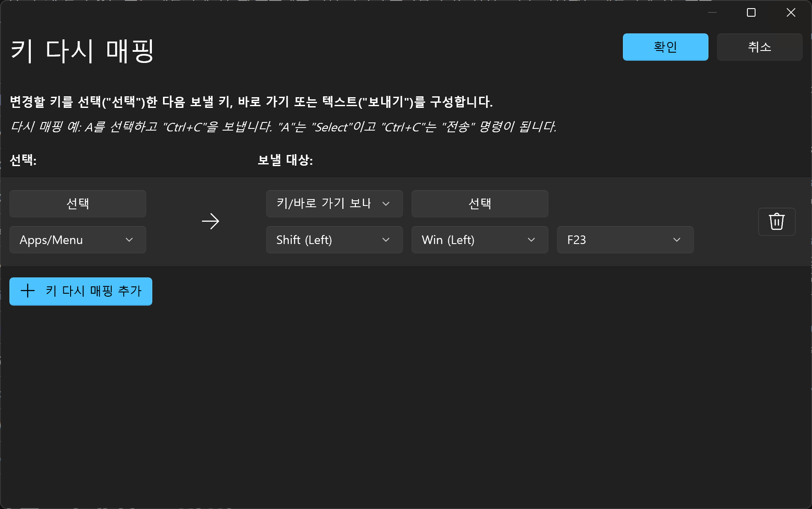The width and height of the screenshot is (812, 509).
Task: Close the key remapping window
Action: coord(791,12)
